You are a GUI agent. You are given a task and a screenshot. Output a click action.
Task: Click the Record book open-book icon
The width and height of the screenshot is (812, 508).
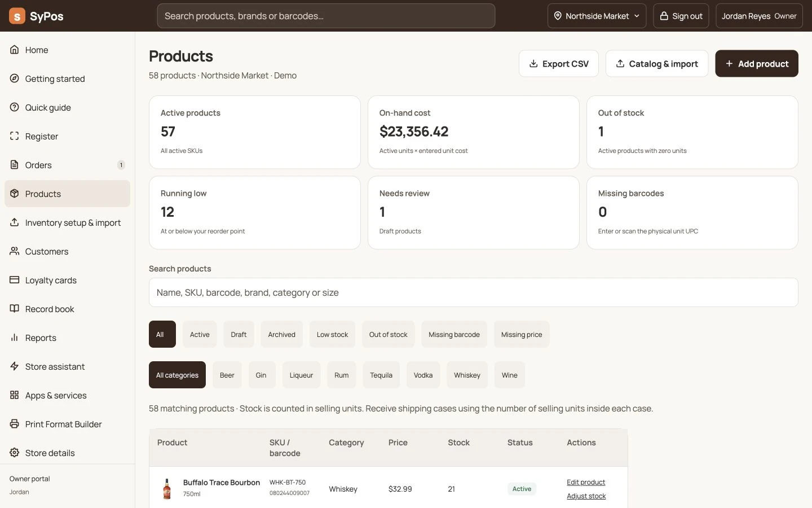15,309
